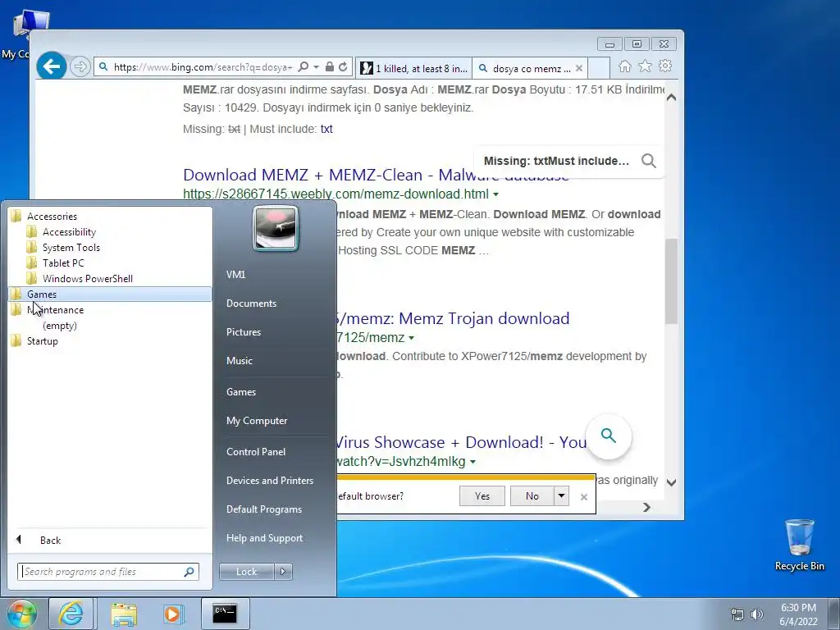Click the page scroll up arrow
This screenshot has height=630, width=840.
(671, 98)
